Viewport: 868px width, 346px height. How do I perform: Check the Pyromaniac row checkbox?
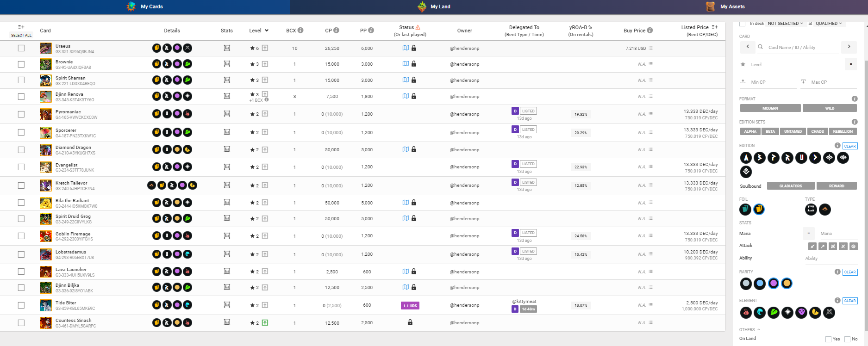pyautogui.click(x=21, y=114)
